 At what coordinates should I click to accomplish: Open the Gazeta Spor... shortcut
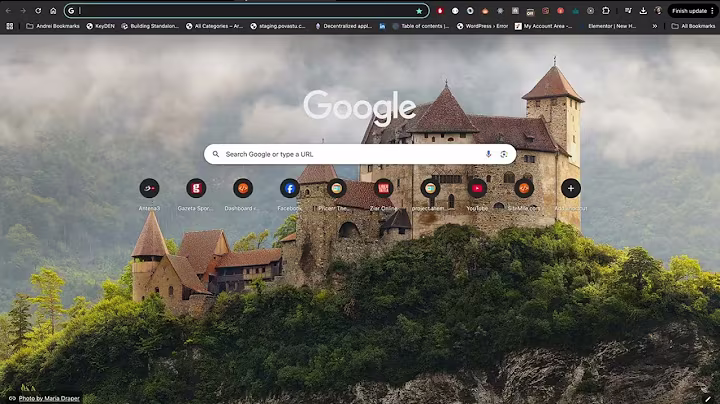click(196, 194)
